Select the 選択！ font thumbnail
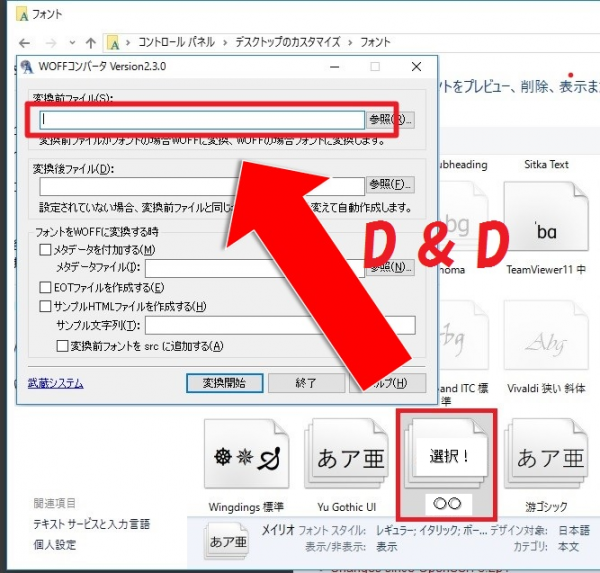This screenshot has width=600, height=573. (447, 454)
